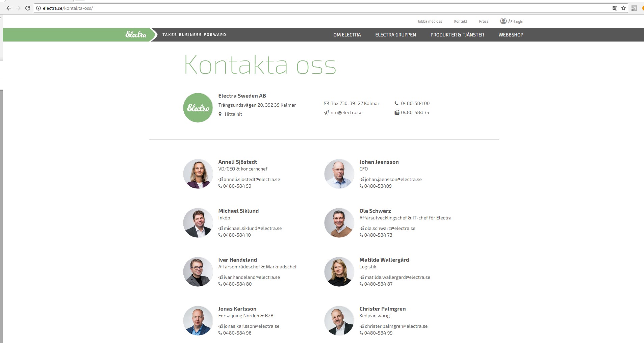
Task: Open the ELECTRA GRUPPEN menu
Action: pos(395,35)
